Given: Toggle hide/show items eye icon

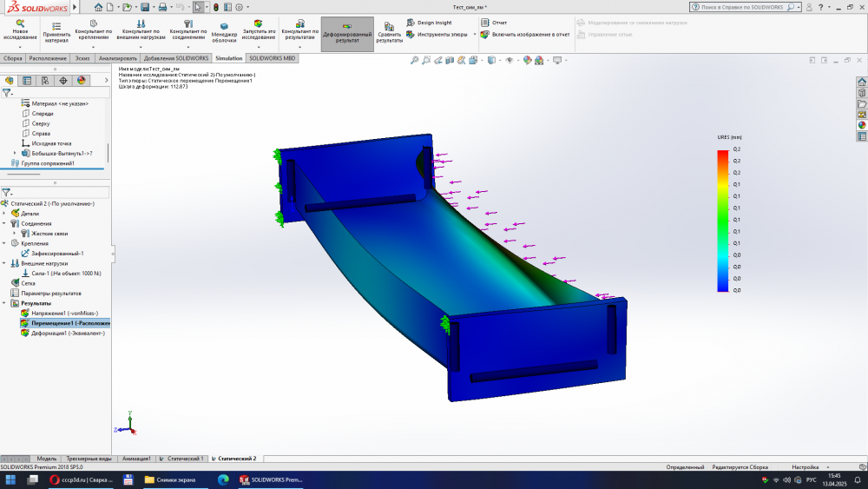Looking at the screenshot, I should click(x=509, y=61).
